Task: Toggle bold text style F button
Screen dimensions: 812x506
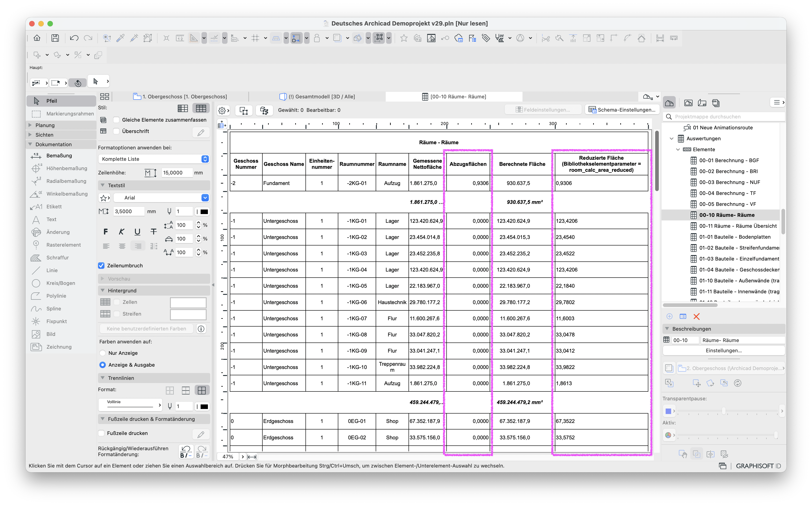Action: point(106,232)
